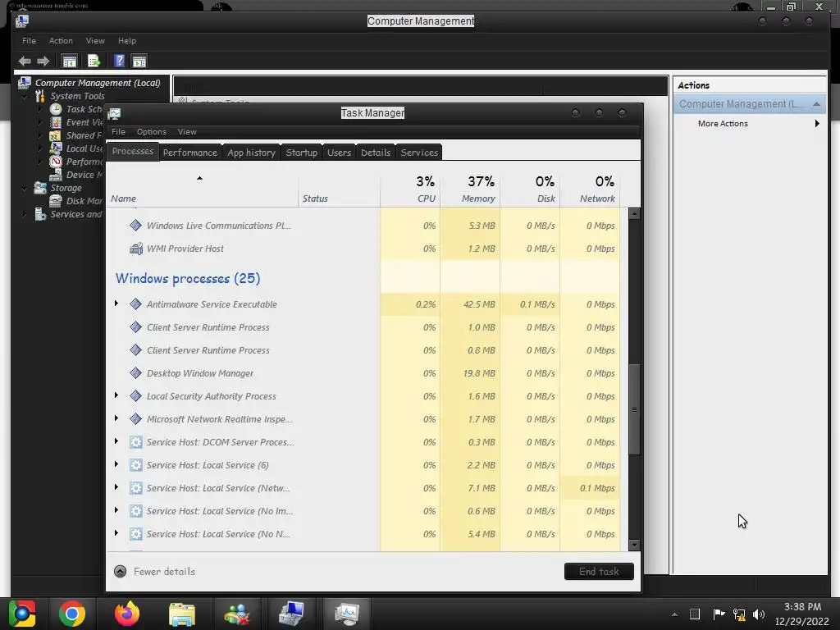Switch to the Performance tab

(x=190, y=152)
